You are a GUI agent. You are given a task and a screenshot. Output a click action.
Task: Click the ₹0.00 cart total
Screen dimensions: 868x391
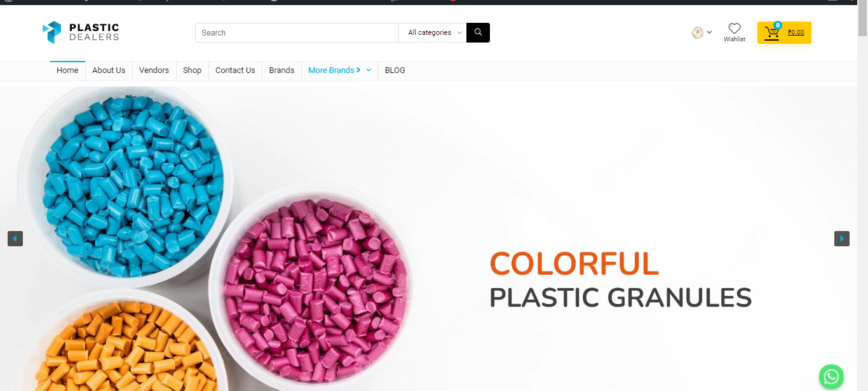796,32
